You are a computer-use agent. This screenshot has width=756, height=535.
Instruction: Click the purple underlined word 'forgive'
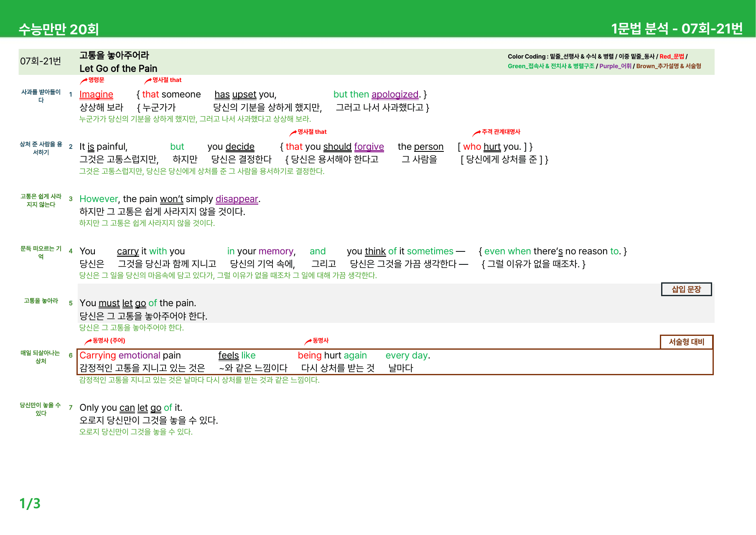pos(369,147)
